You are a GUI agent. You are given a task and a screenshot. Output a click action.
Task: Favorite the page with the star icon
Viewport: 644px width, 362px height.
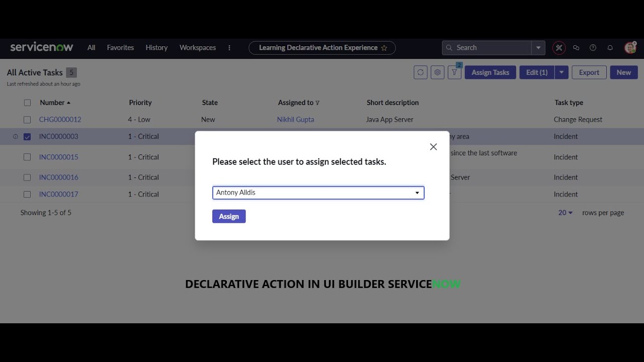(384, 48)
